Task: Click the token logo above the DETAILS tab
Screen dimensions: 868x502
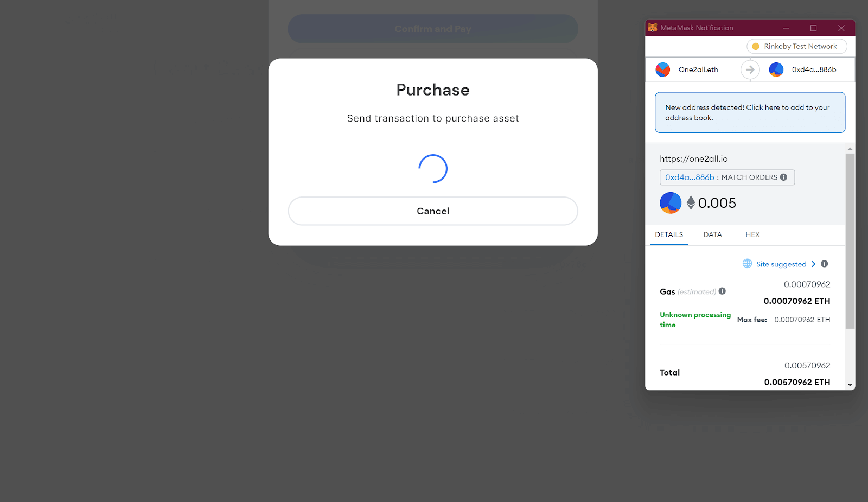Action: pyautogui.click(x=671, y=202)
